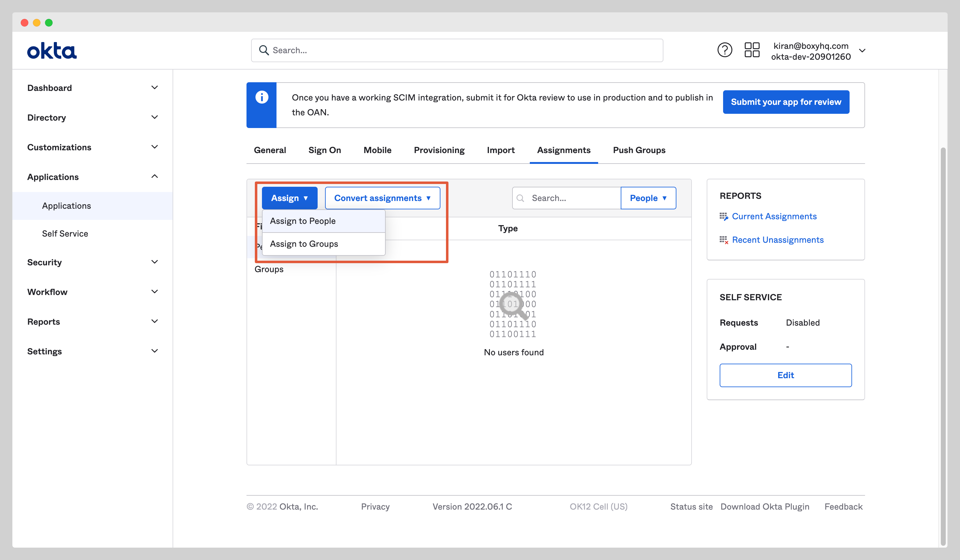This screenshot has width=960, height=560.
Task: Click the magnifier icon in assignments search
Action: click(521, 198)
